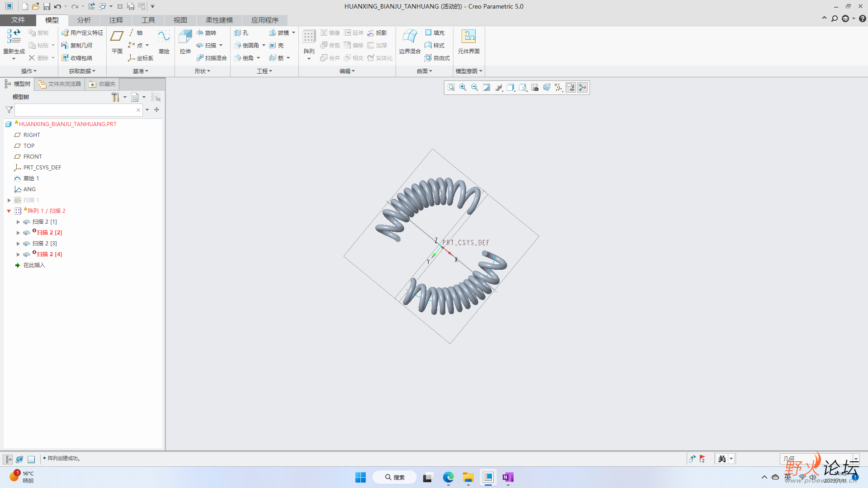Select the Boundary Blend tool
This screenshot has height=488, width=868.
point(410,42)
